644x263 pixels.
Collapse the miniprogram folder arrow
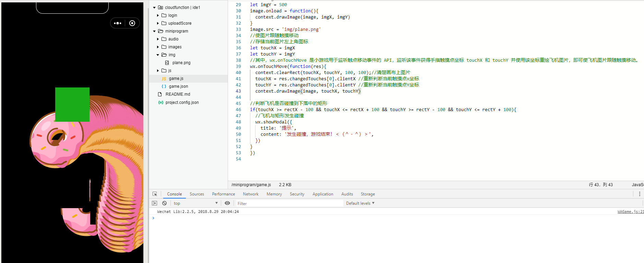tap(154, 31)
